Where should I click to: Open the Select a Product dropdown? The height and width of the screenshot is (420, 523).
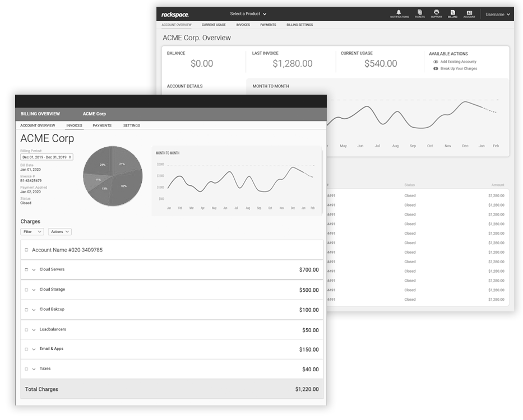click(x=248, y=14)
